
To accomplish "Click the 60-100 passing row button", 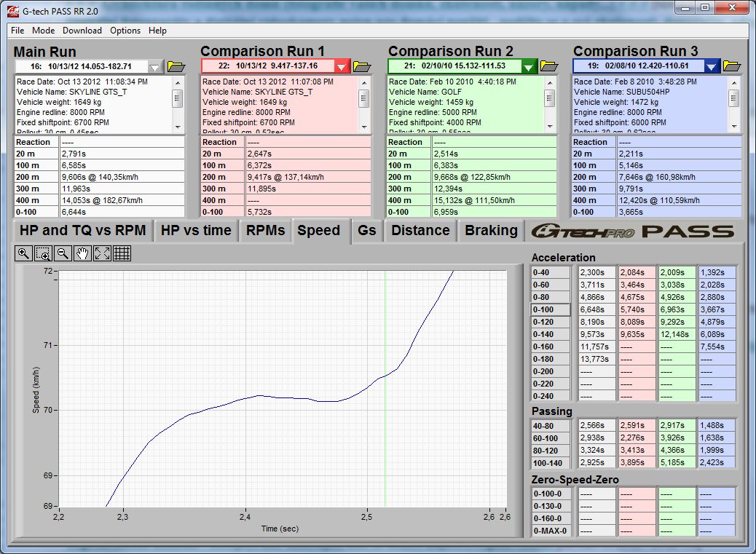I will click(x=551, y=438).
